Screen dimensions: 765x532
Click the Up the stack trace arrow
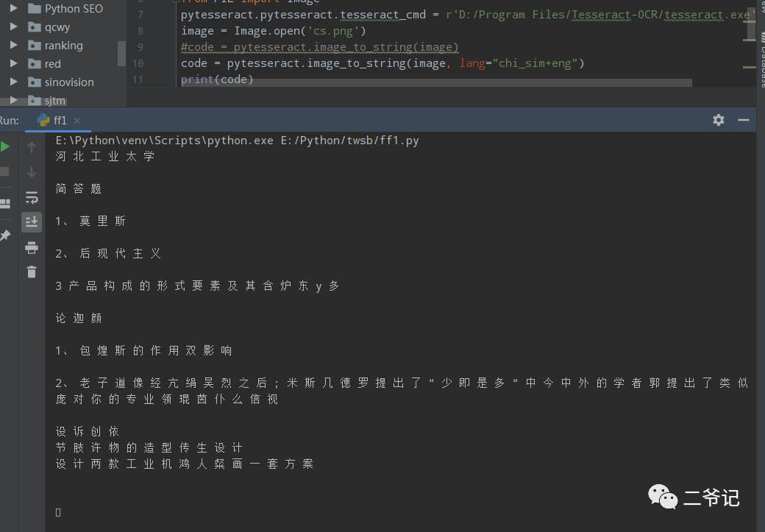(x=32, y=147)
